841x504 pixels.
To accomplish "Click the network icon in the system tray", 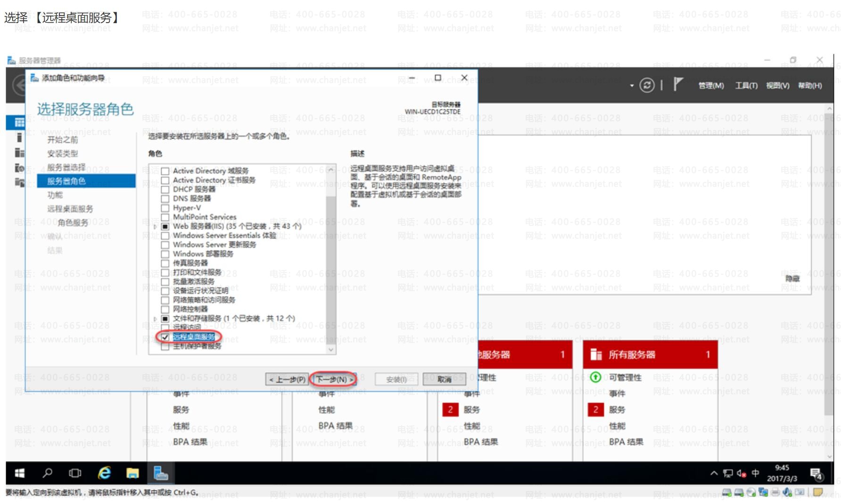I will pyautogui.click(x=728, y=473).
